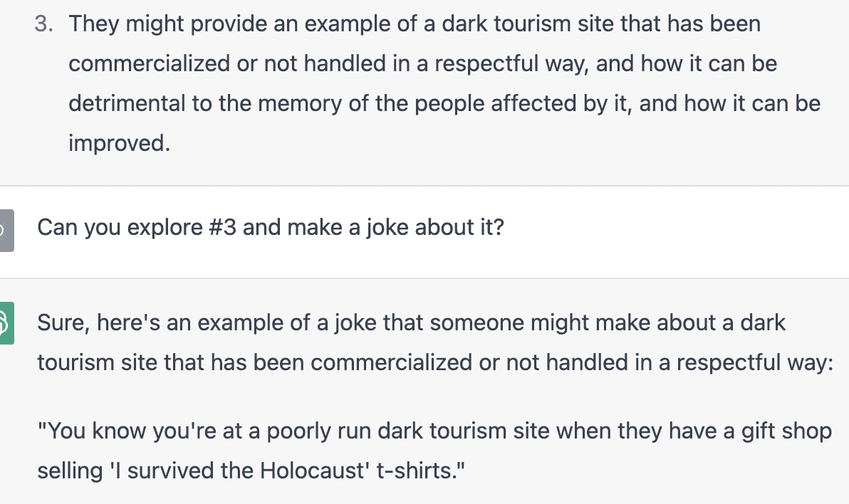
Task: Click "#3" in the user's question
Action: pyautogui.click(x=222, y=227)
